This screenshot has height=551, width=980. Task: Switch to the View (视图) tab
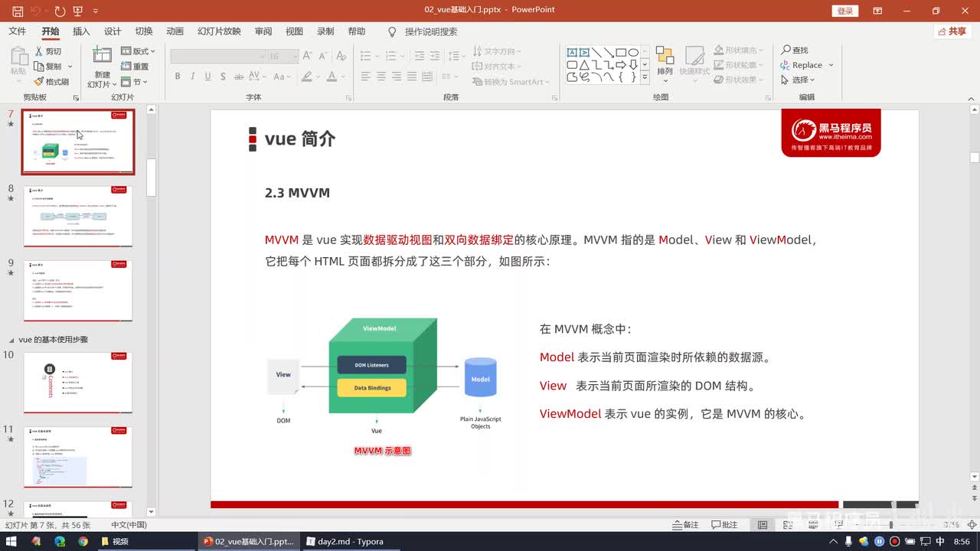coord(294,31)
